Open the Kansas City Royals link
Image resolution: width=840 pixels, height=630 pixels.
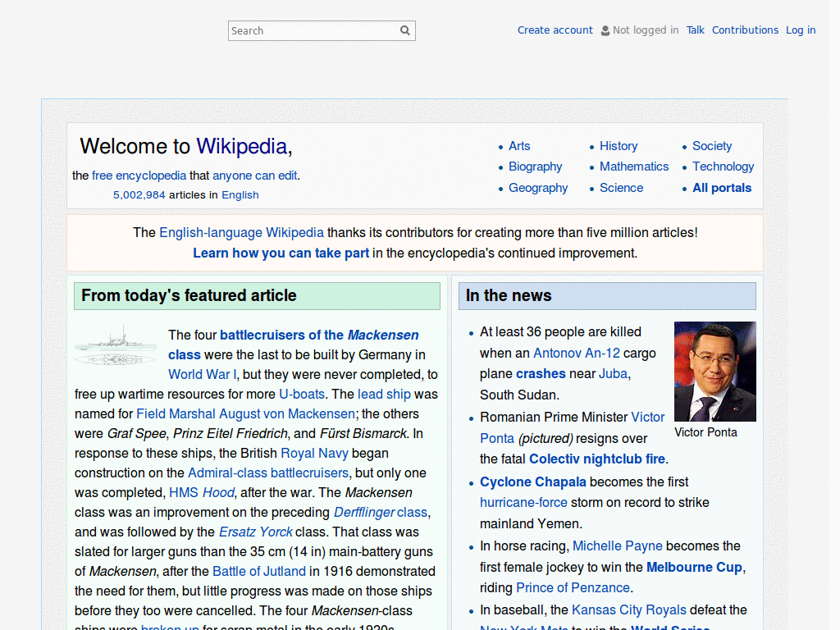tap(629, 610)
